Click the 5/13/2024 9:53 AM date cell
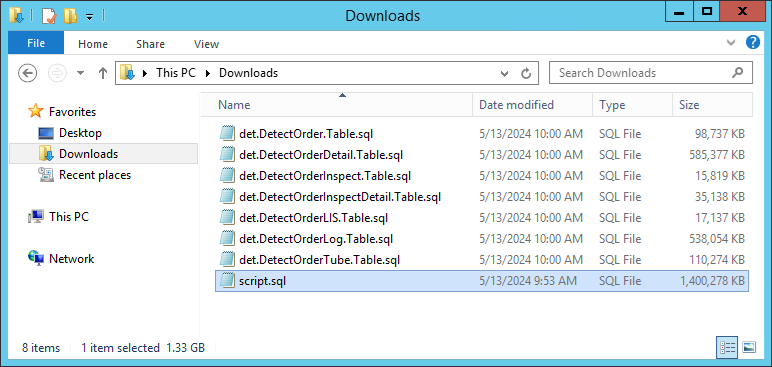 pos(527,281)
